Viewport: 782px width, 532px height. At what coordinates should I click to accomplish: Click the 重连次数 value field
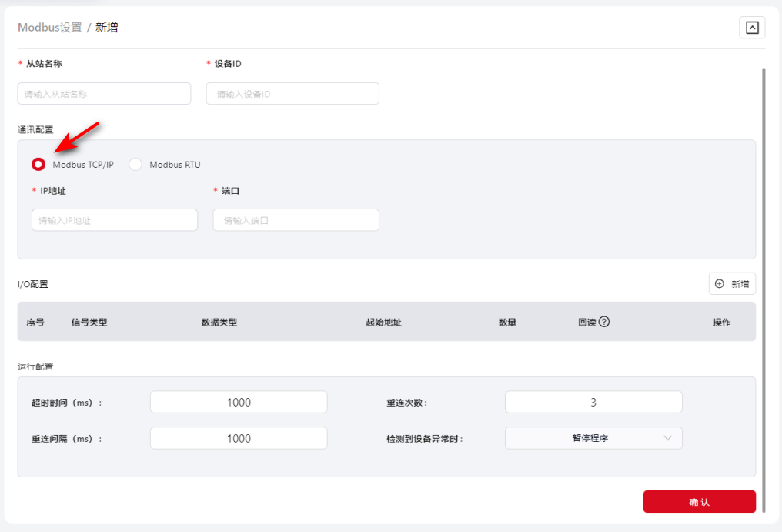593,402
